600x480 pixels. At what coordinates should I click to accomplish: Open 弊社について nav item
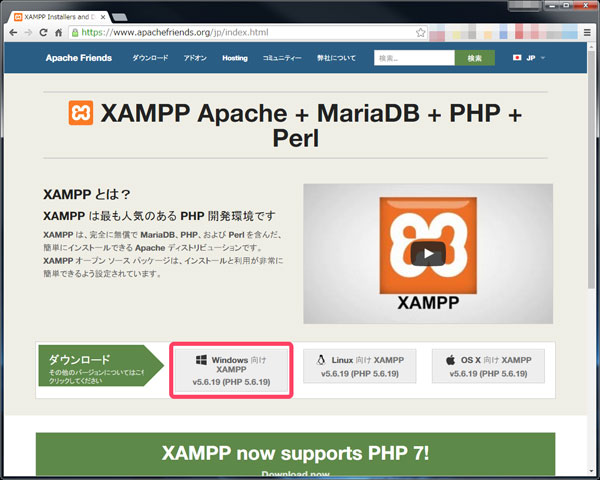pos(336,58)
